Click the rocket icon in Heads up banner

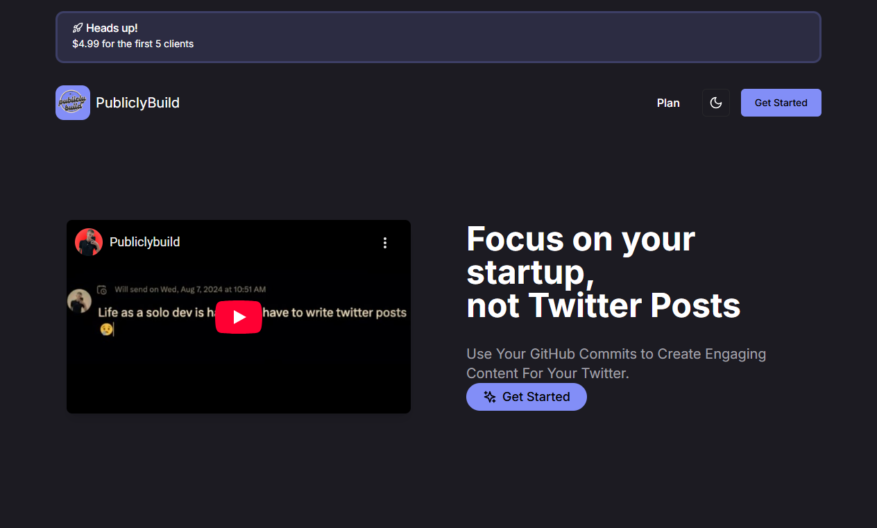[x=77, y=28]
